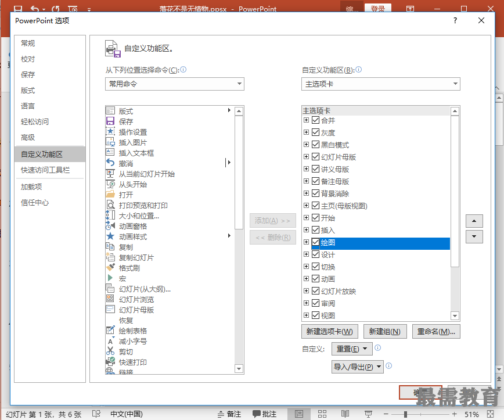Click down arrow of commands list scrollbar
The height and width of the screenshot is (420, 504).
[x=239, y=368]
